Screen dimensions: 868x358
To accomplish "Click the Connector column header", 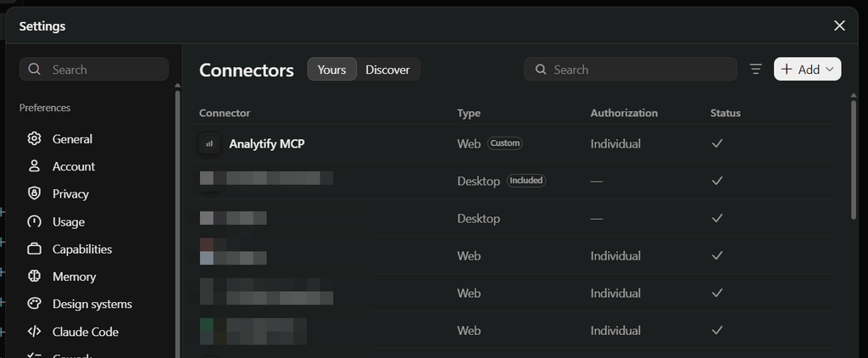I will coord(225,113).
